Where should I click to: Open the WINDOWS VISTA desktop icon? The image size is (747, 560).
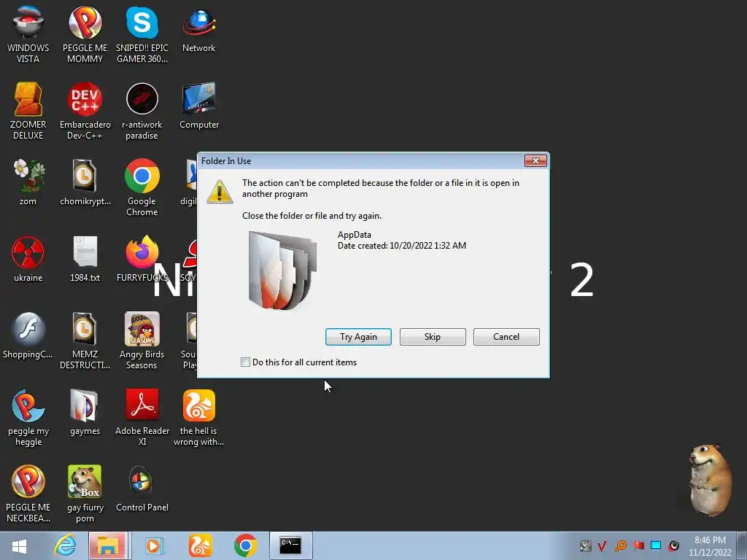point(28,34)
